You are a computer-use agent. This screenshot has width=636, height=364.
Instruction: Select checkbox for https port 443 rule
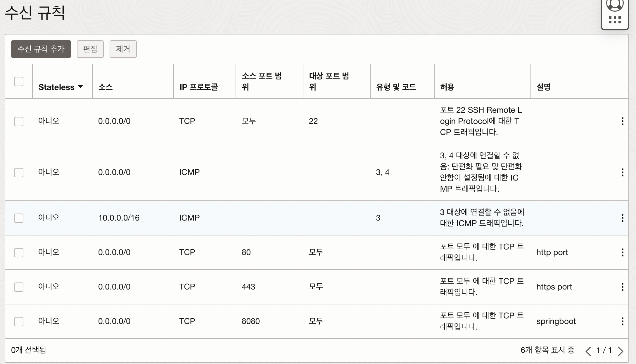click(x=19, y=287)
